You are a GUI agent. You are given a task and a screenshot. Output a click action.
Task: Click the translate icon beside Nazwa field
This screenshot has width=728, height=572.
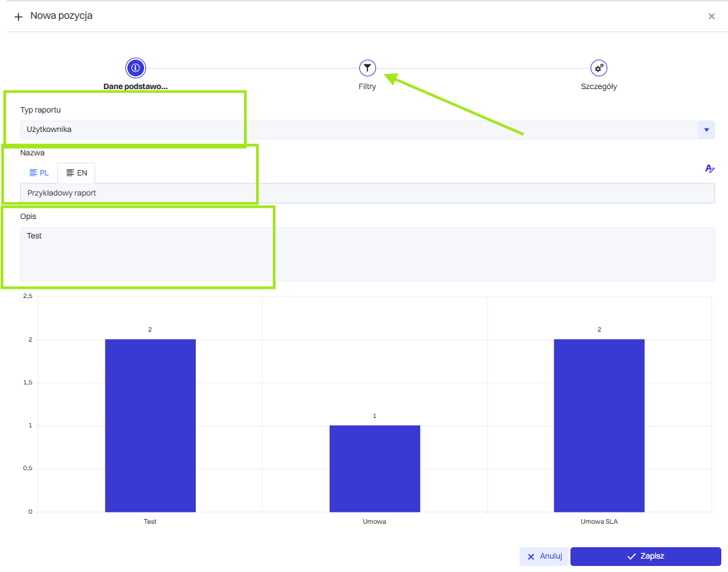tap(710, 169)
